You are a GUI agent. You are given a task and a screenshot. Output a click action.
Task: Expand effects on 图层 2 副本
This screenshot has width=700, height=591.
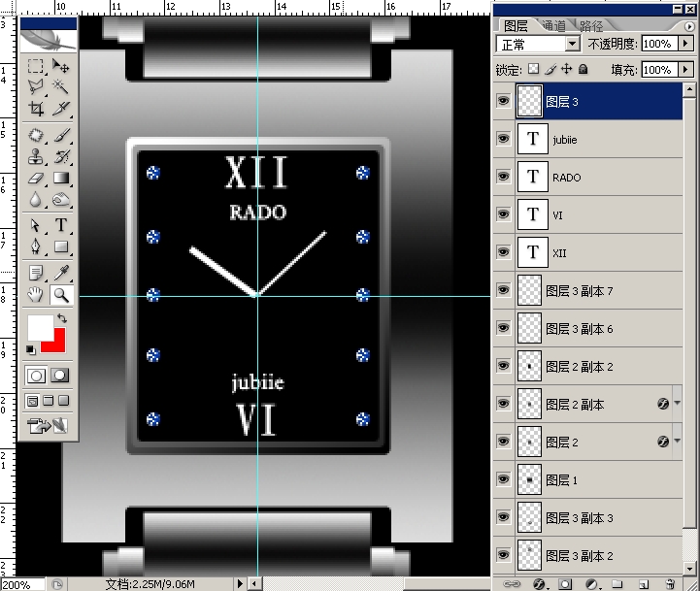[678, 403]
